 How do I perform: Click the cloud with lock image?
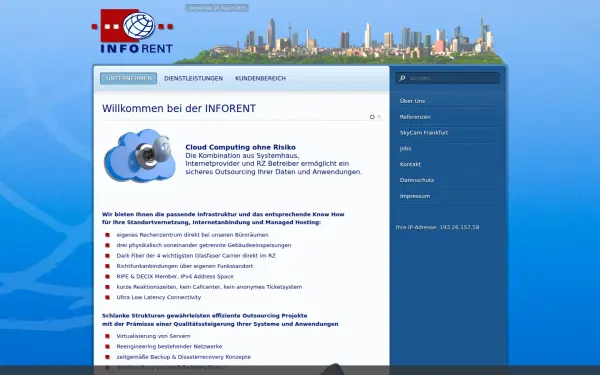click(x=140, y=155)
